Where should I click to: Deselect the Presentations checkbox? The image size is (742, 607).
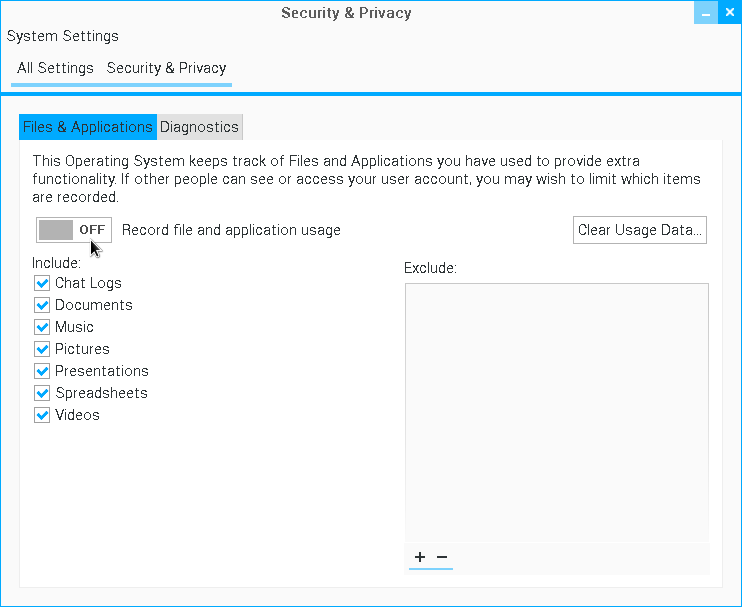[42, 371]
